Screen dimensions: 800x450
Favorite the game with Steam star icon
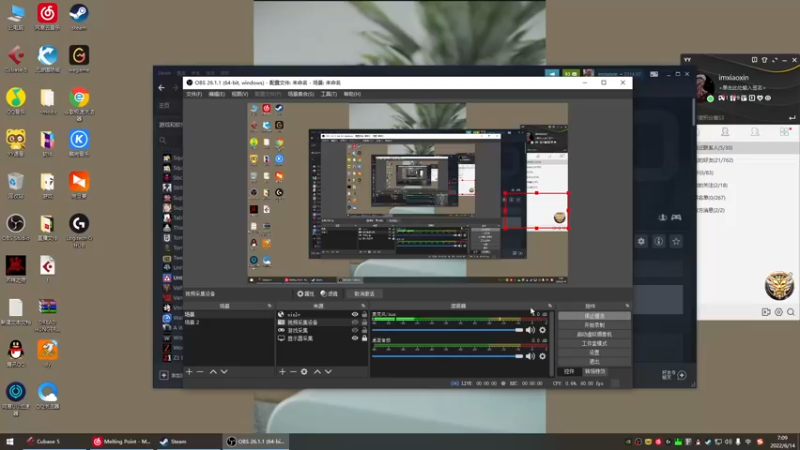[676, 241]
